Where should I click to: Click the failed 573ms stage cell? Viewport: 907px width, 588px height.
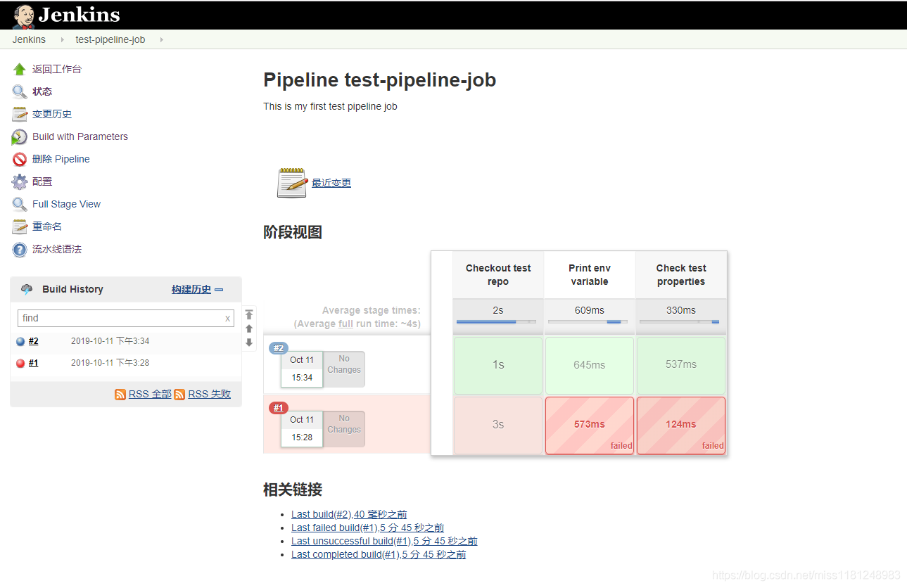coord(590,425)
